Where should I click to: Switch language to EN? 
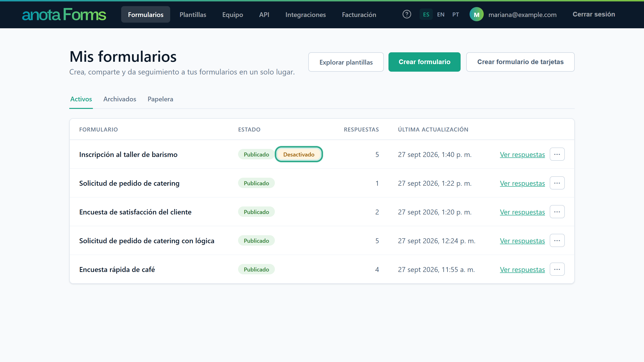point(441,15)
